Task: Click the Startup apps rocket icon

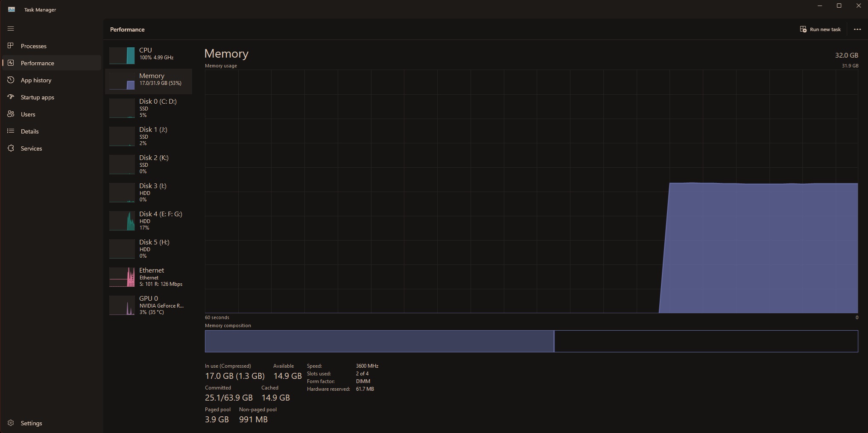Action: (11, 97)
